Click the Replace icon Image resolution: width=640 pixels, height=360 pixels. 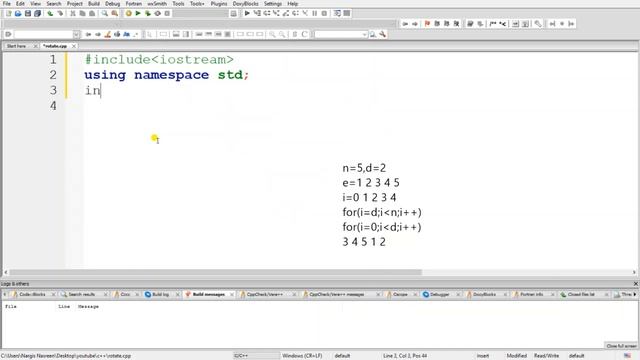(115, 13)
